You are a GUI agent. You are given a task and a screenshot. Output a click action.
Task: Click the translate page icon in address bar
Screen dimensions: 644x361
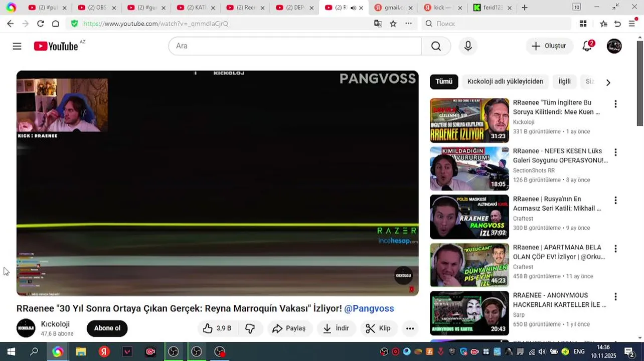click(378, 24)
